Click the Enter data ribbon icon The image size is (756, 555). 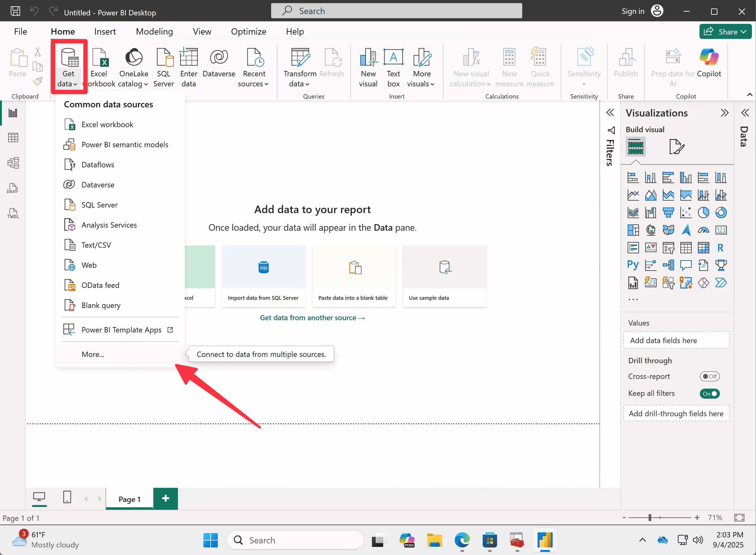pyautogui.click(x=188, y=67)
